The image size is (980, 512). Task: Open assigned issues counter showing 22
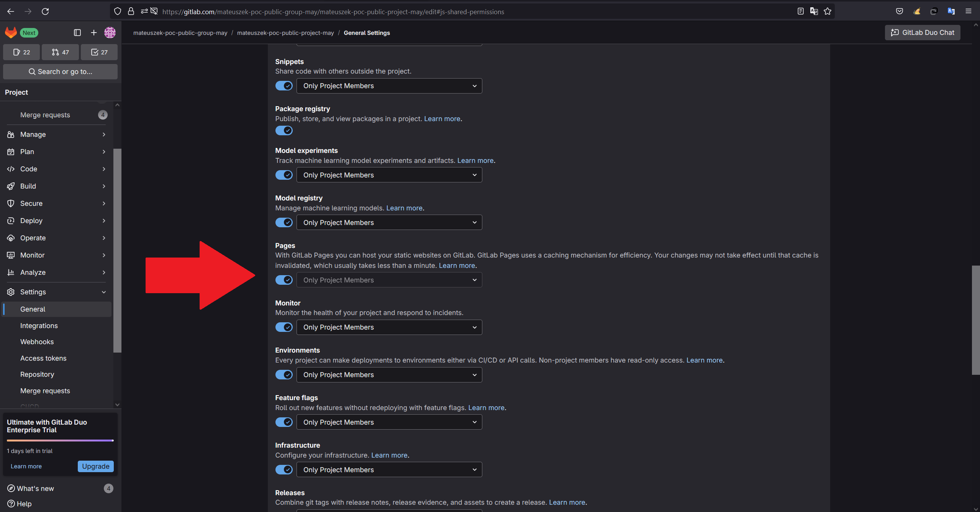tap(21, 52)
